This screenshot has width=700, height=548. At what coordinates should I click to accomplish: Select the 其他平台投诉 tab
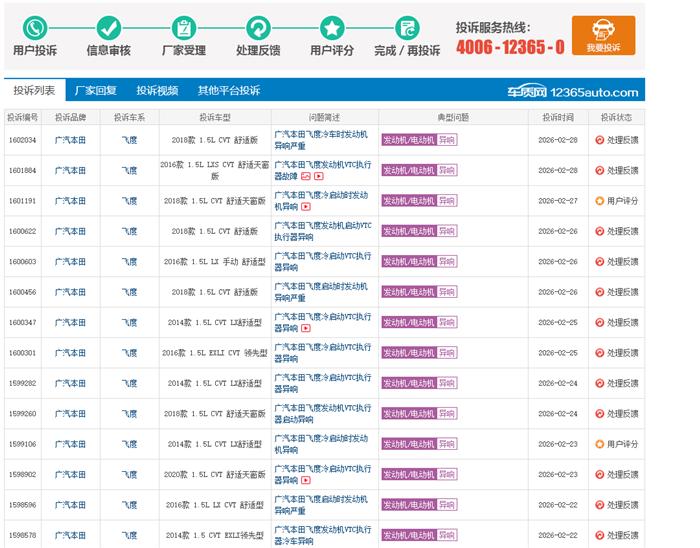pyautogui.click(x=228, y=90)
